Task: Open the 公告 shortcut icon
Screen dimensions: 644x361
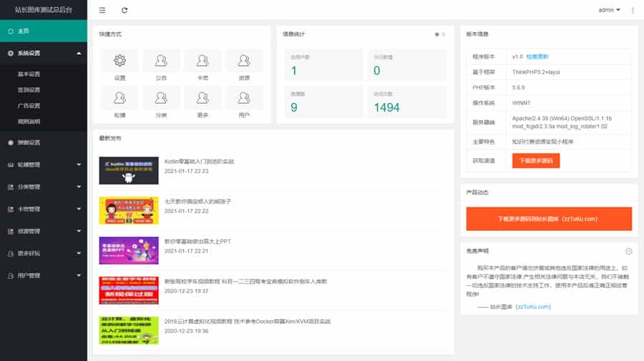Action: pos(161,65)
